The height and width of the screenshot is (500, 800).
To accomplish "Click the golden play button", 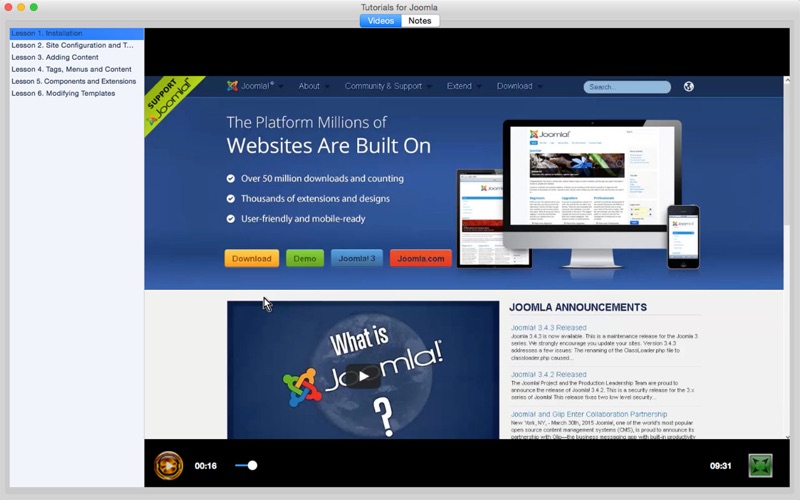I will pyautogui.click(x=168, y=465).
